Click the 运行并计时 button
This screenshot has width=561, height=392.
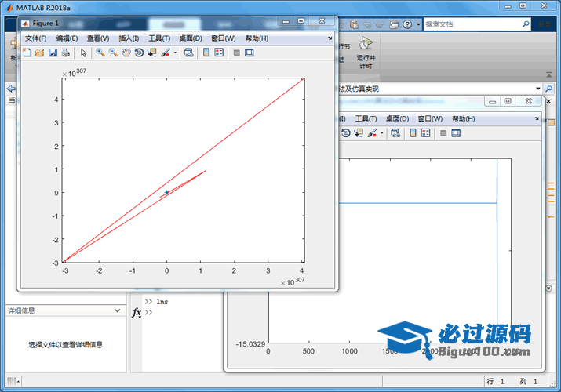pos(365,53)
